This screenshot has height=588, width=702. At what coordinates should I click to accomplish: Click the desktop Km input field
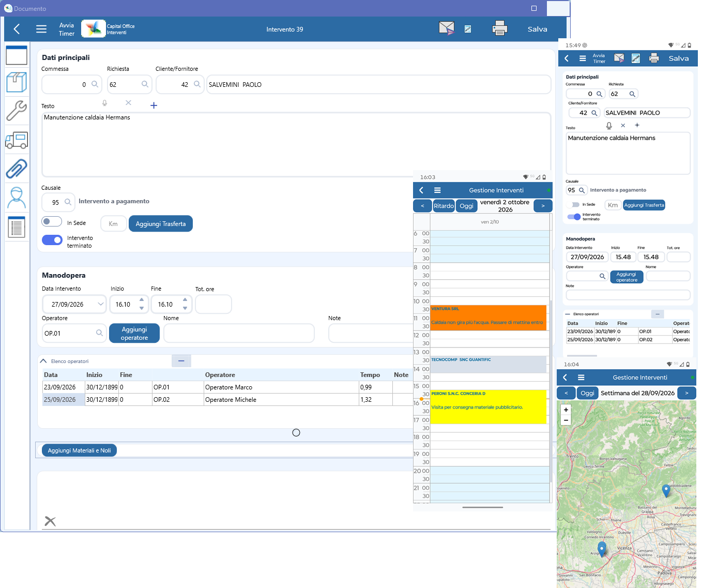click(x=113, y=224)
